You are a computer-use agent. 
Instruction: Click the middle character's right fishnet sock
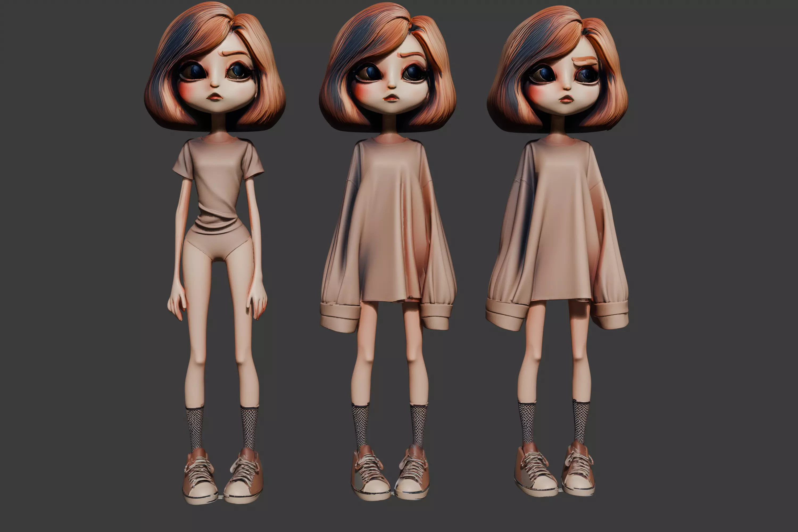click(x=418, y=424)
